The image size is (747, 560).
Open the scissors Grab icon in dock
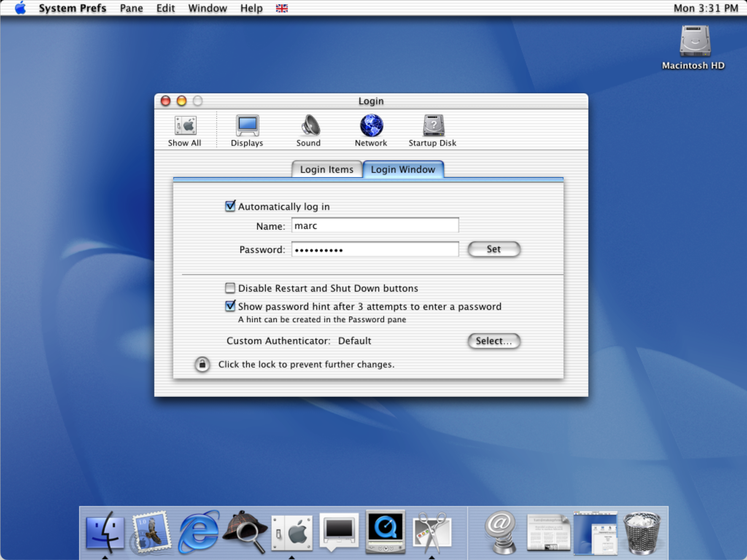coord(432,532)
